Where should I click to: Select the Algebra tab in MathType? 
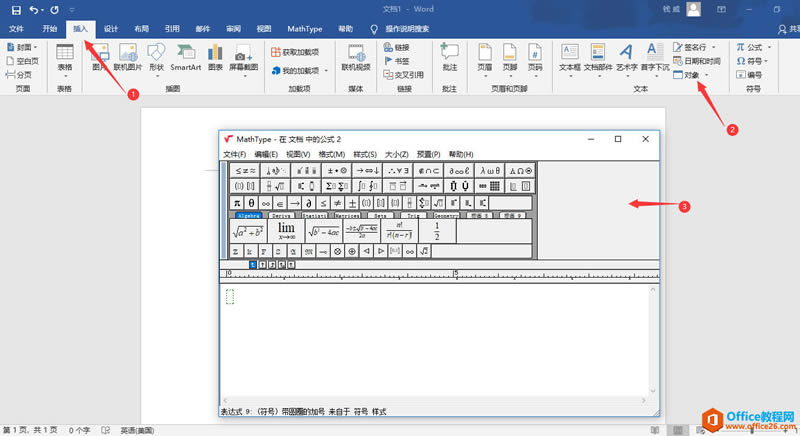click(249, 216)
